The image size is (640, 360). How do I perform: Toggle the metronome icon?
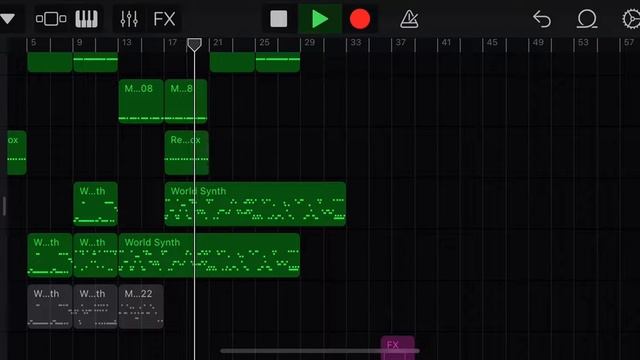point(409,19)
